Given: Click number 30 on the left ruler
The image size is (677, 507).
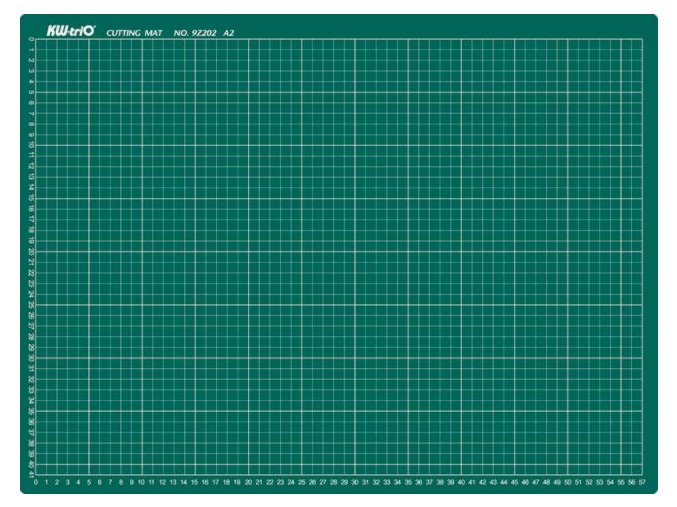Looking at the screenshot, I should [x=31, y=358].
